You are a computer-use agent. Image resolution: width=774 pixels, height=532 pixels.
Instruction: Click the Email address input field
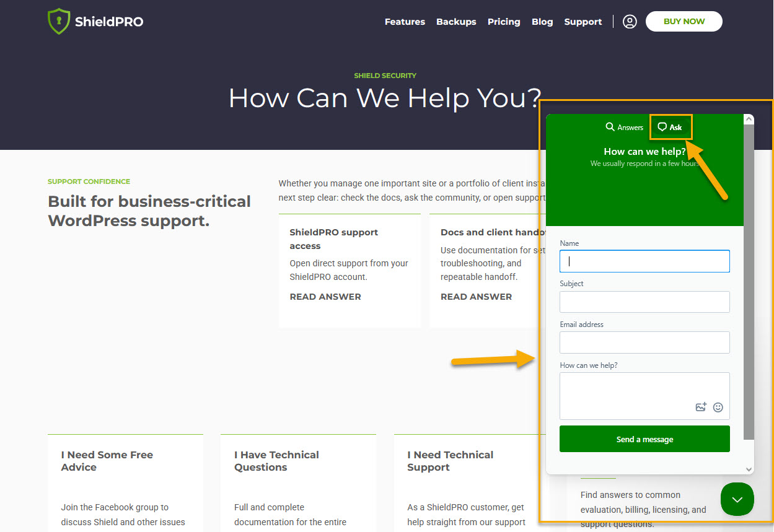point(644,342)
